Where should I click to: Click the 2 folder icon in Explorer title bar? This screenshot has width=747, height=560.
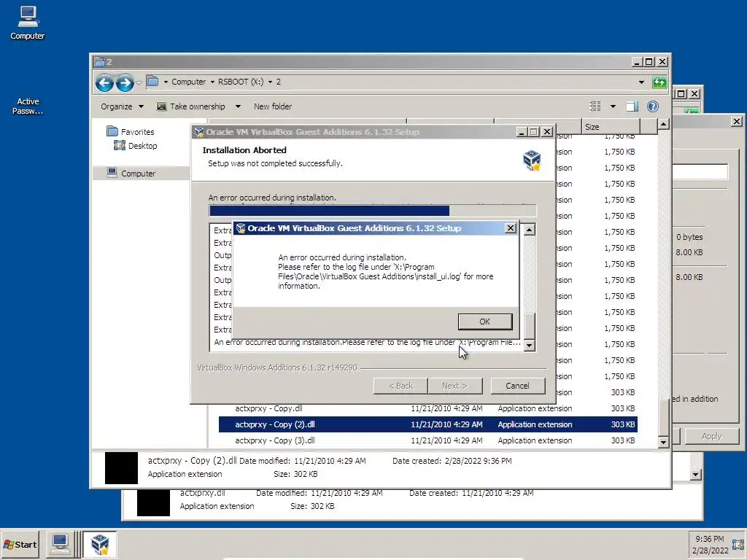click(x=99, y=61)
